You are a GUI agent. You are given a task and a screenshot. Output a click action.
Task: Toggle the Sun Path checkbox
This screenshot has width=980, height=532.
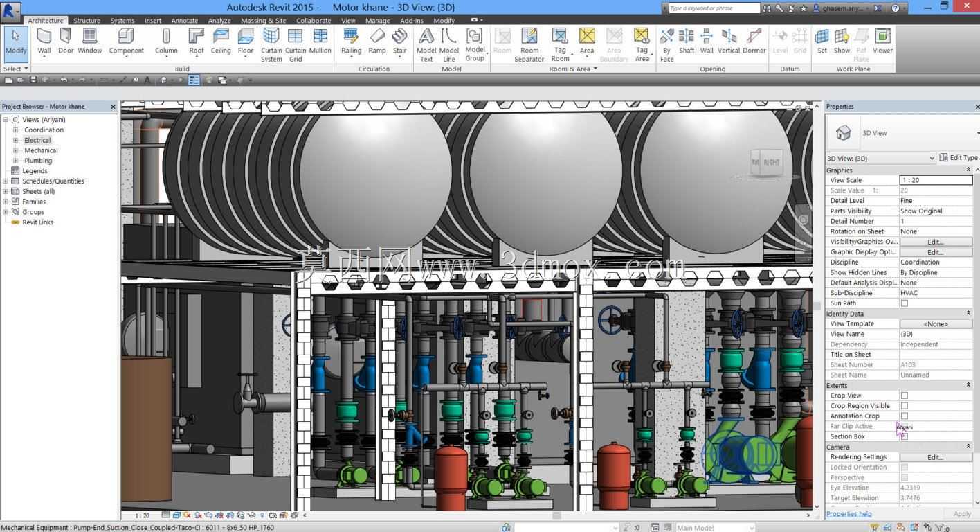click(x=904, y=303)
